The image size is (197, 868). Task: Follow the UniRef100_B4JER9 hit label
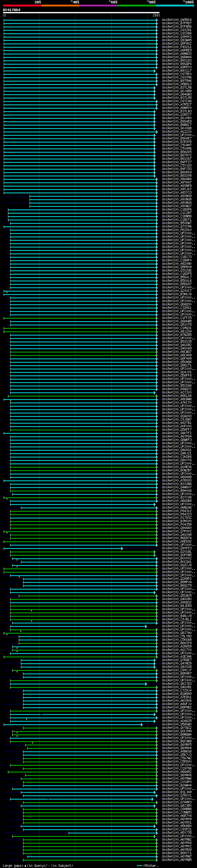tap(176, 606)
